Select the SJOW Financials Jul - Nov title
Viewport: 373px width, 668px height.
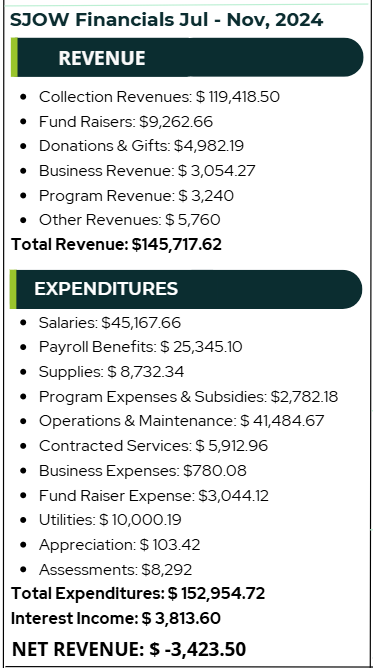(x=166, y=20)
